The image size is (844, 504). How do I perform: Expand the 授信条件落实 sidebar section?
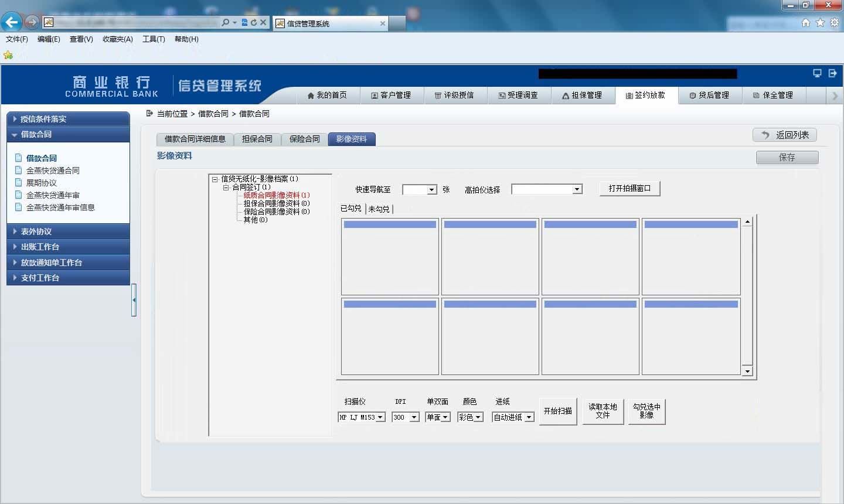click(x=68, y=118)
